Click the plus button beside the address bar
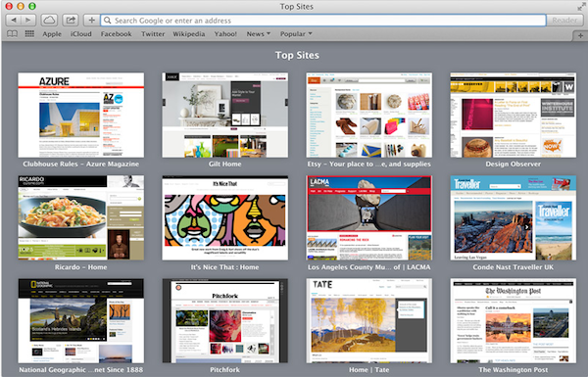The height and width of the screenshot is (377, 588). click(91, 21)
